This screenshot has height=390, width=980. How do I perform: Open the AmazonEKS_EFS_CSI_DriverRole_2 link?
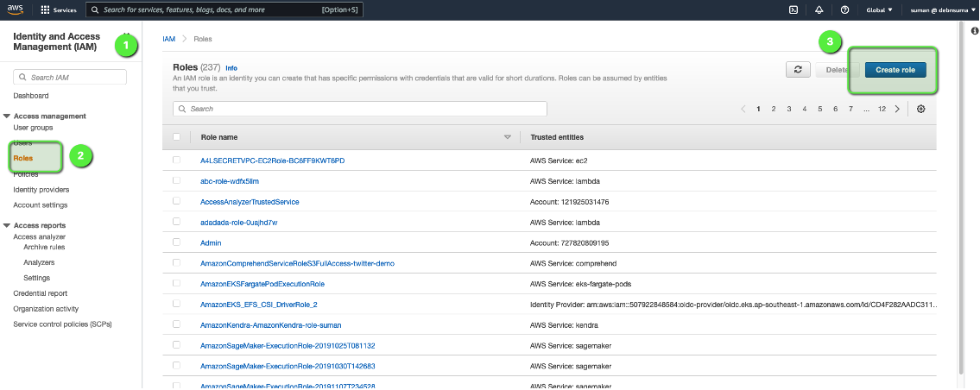(x=259, y=305)
